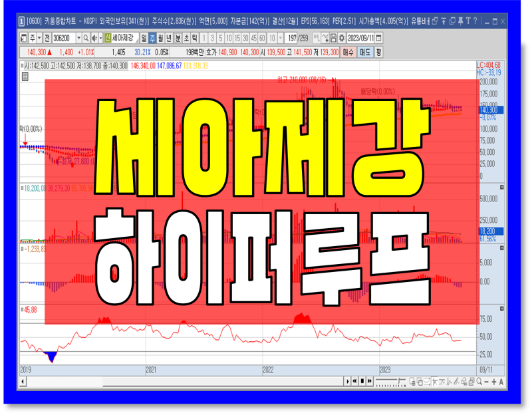Click the 호가 quote label

211,53
